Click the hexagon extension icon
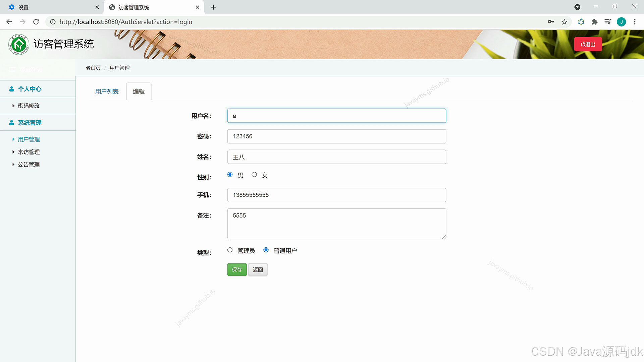The image size is (644, 362). [x=581, y=22]
